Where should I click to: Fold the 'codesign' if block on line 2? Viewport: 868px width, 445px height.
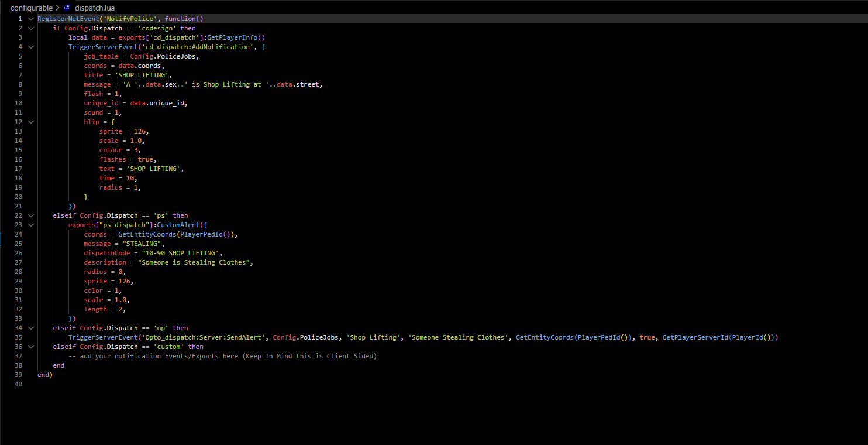tap(30, 28)
